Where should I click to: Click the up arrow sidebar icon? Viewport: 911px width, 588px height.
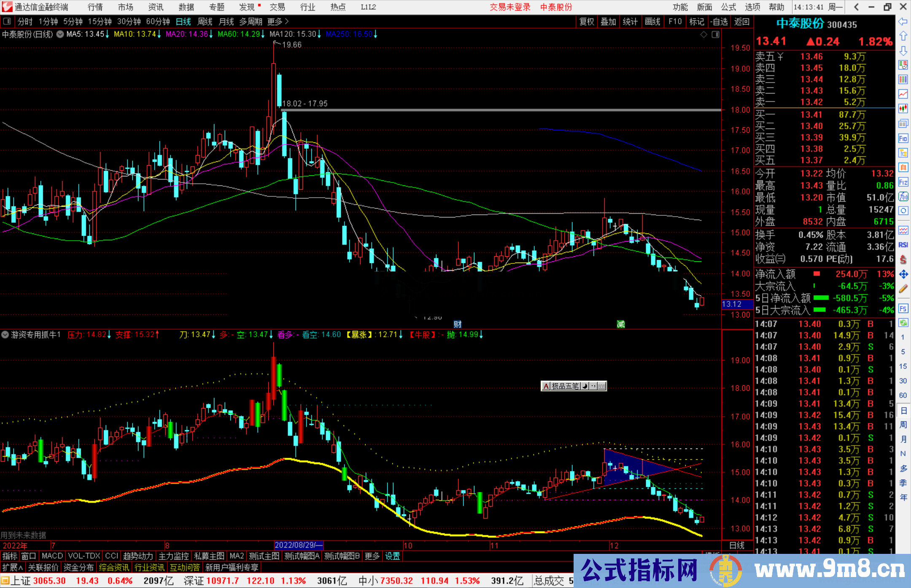tap(903, 36)
